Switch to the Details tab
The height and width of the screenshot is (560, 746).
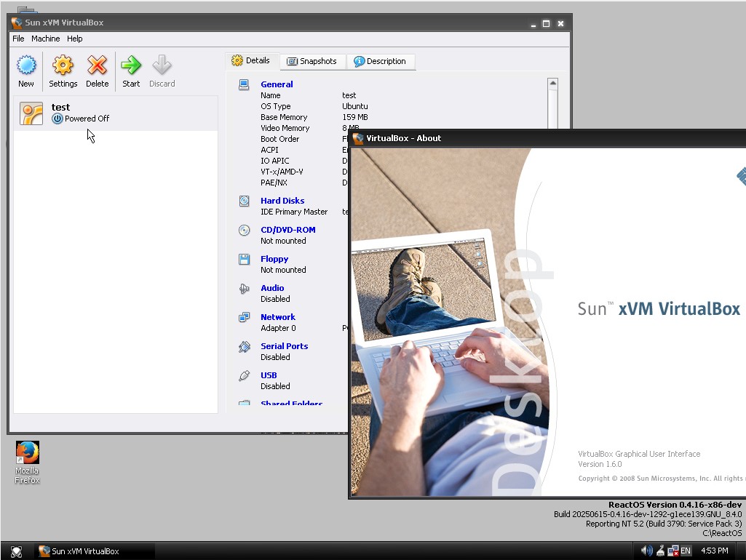(251, 61)
